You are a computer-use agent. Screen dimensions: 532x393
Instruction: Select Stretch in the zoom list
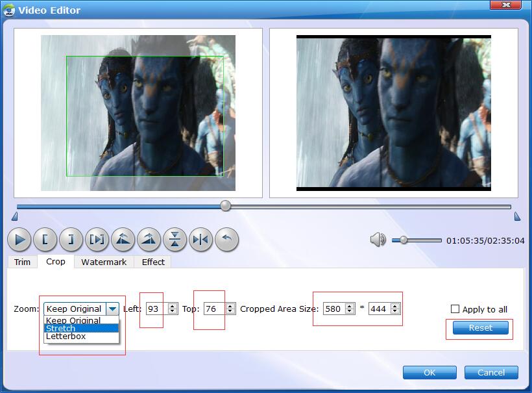(x=82, y=328)
